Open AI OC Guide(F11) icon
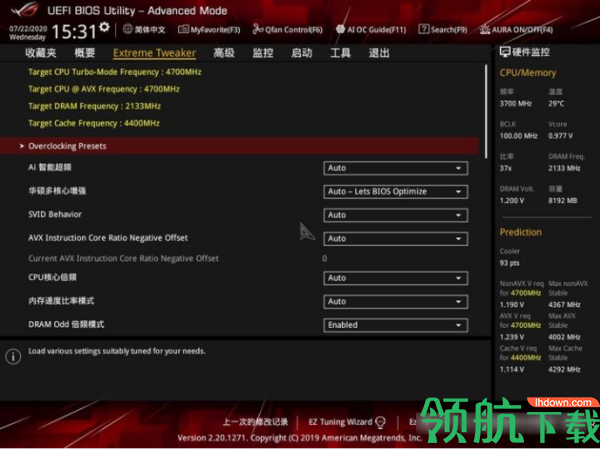Viewport: 600px width, 450px height. pyautogui.click(x=340, y=29)
